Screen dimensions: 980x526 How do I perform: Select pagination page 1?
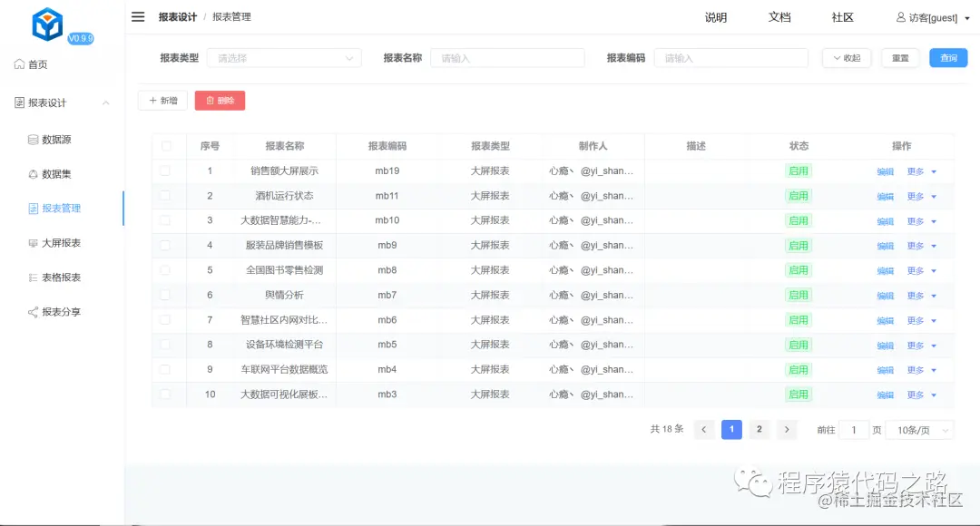point(731,430)
